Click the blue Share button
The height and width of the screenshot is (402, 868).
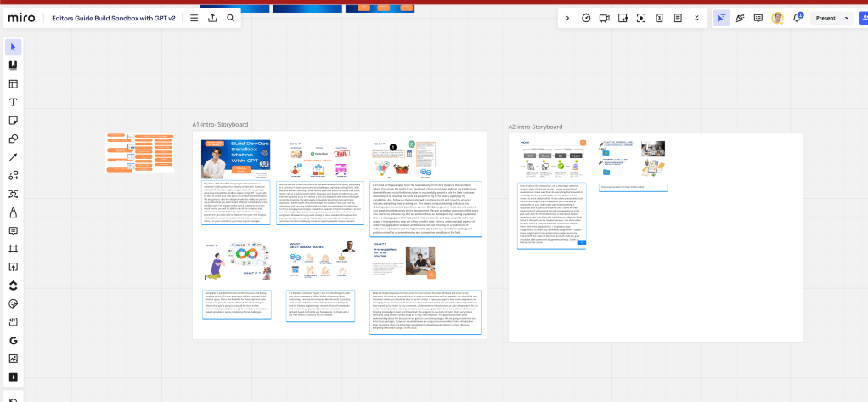click(863, 19)
